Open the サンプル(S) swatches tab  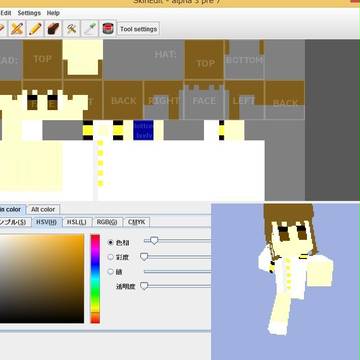[x=15, y=222]
